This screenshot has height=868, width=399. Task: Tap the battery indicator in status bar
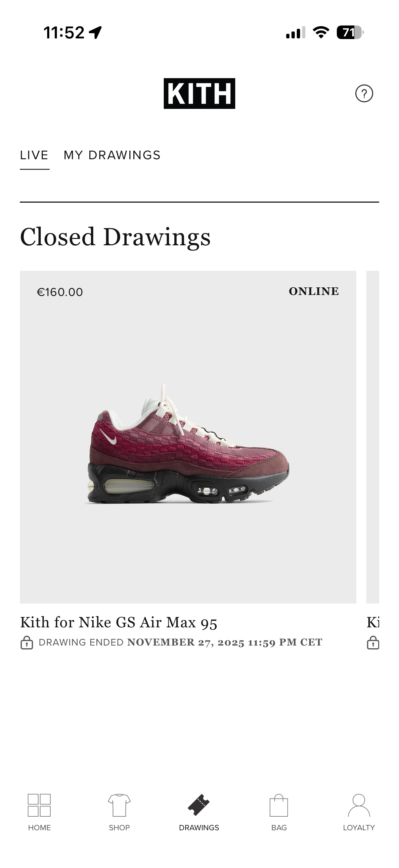(350, 32)
